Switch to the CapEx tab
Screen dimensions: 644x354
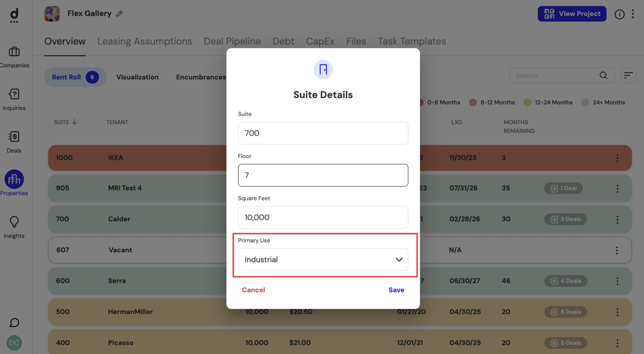coord(320,41)
